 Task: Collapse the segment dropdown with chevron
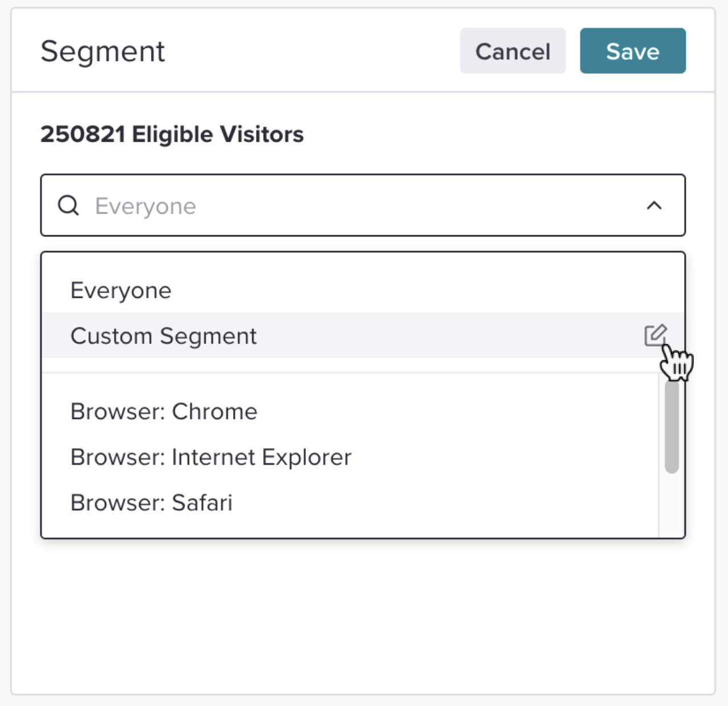click(654, 206)
